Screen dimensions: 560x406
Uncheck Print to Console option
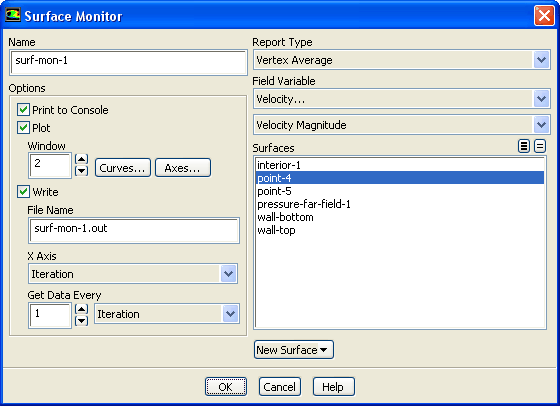[x=24, y=110]
